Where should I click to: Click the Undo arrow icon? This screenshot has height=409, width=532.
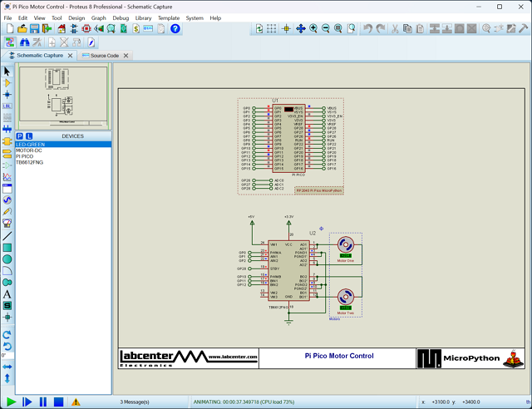[367, 28]
